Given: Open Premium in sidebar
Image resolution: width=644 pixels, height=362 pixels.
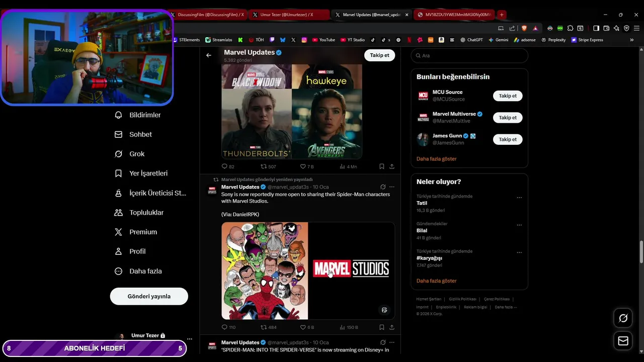Looking at the screenshot, I should tap(136, 232).
